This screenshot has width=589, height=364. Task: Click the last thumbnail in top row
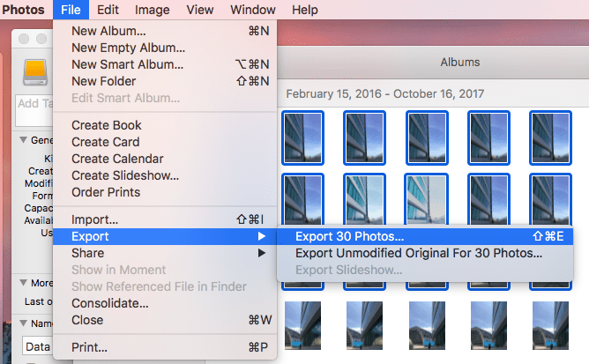pos(549,137)
